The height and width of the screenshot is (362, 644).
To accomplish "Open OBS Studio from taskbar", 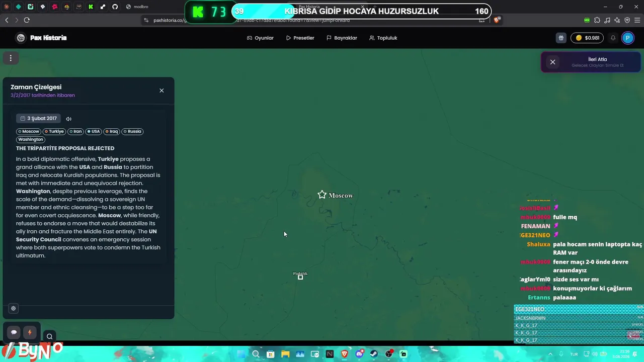I will pos(389,354).
